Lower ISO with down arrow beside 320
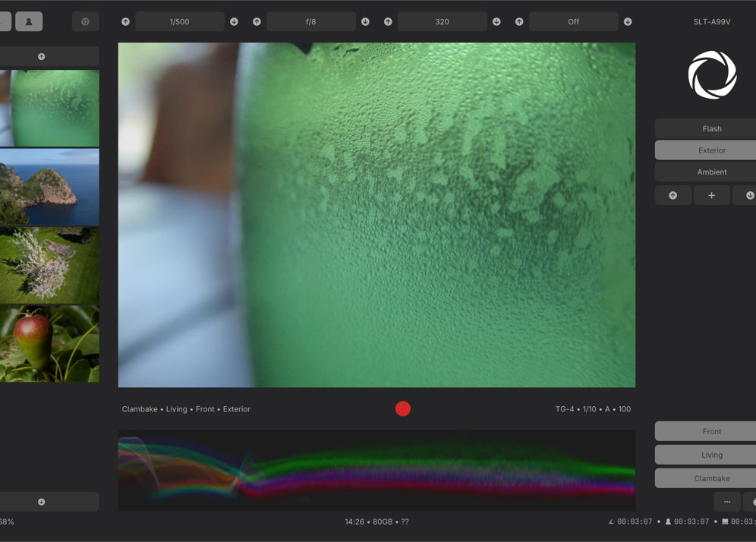This screenshot has height=542, width=756. [496, 22]
